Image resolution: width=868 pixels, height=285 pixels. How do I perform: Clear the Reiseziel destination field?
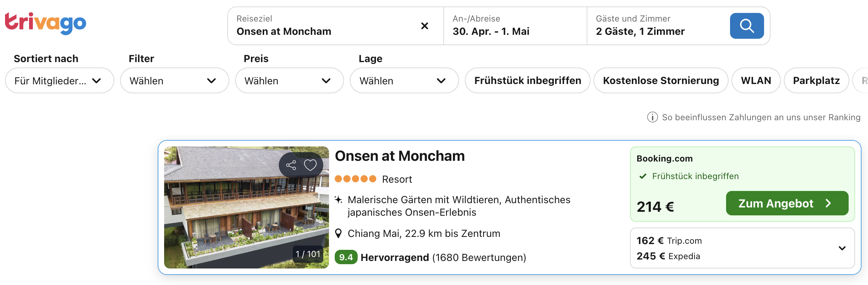click(x=424, y=26)
